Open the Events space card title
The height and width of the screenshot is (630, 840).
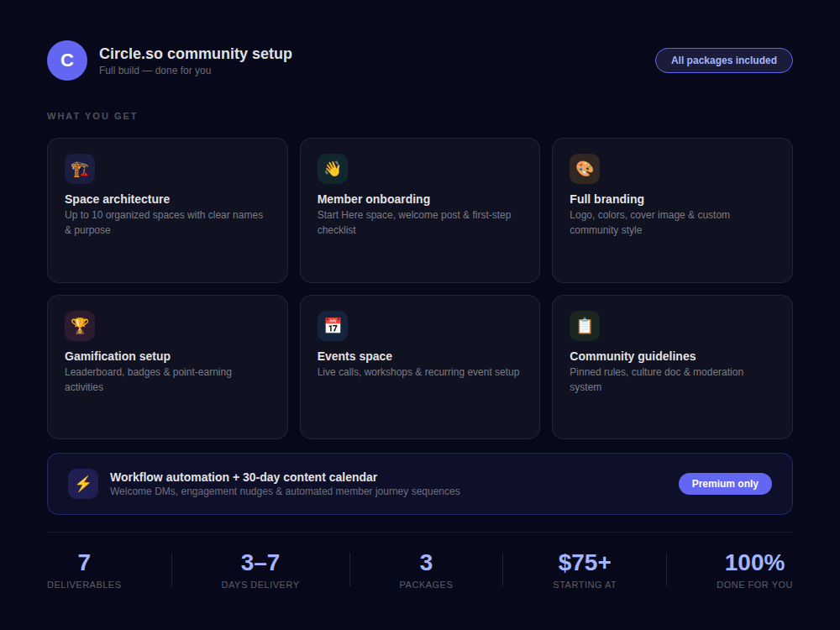click(x=354, y=356)
